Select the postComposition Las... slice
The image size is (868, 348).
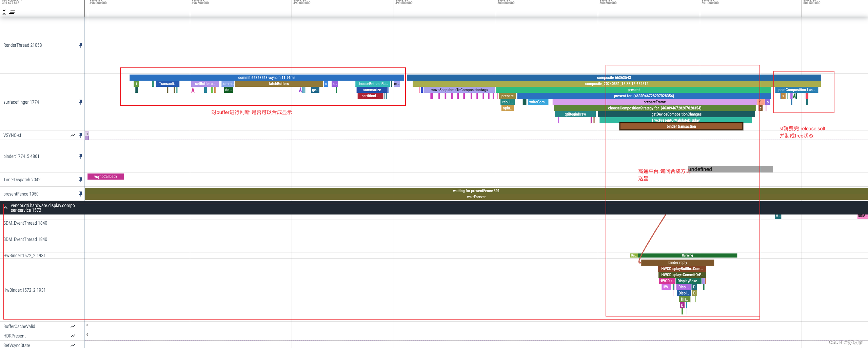(x=796, y=90)
